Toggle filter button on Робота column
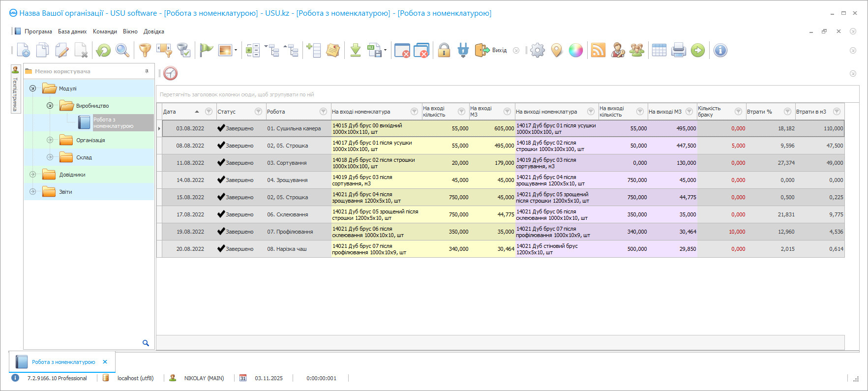This screenshot has width=868, height=391. [323, 112]
